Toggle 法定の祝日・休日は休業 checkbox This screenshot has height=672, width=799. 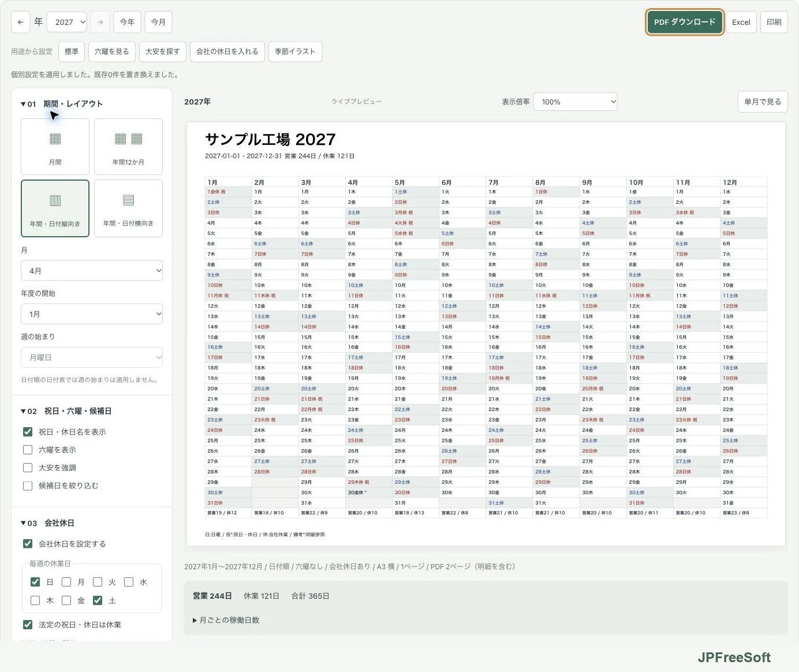(28, 625)
